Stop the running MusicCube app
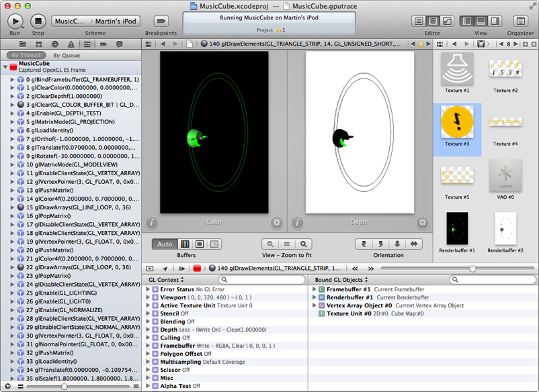539x392 pixels. 38,21
